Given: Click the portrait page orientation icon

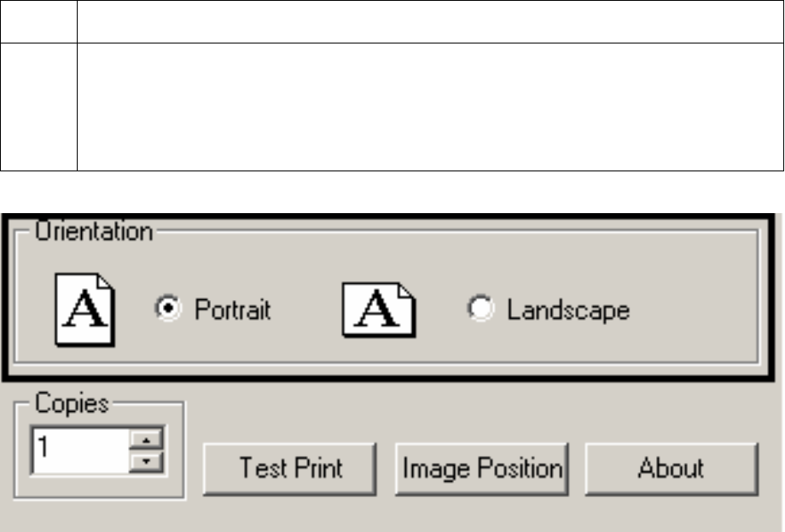Looking at the screenshot, I should pos(85,309).
